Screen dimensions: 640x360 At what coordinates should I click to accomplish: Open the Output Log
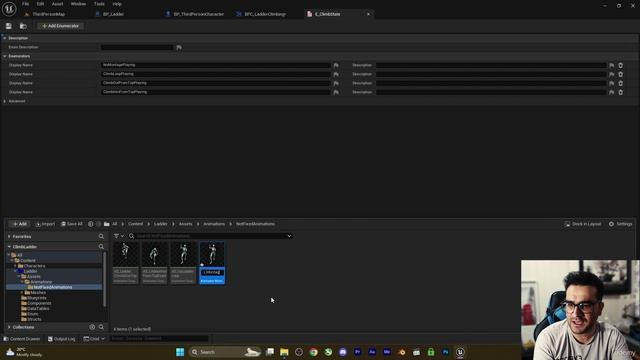point(62,339)
